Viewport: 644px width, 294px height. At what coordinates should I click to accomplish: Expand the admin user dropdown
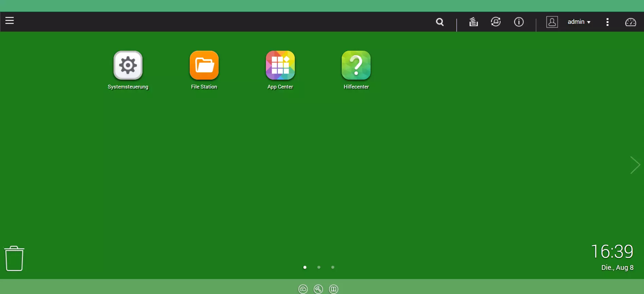coord(579,22)
